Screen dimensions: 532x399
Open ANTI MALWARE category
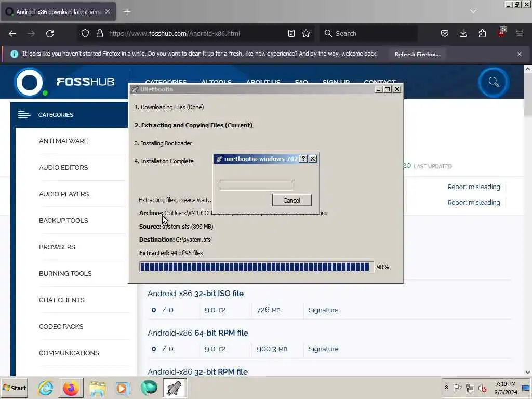pos(63,141)
